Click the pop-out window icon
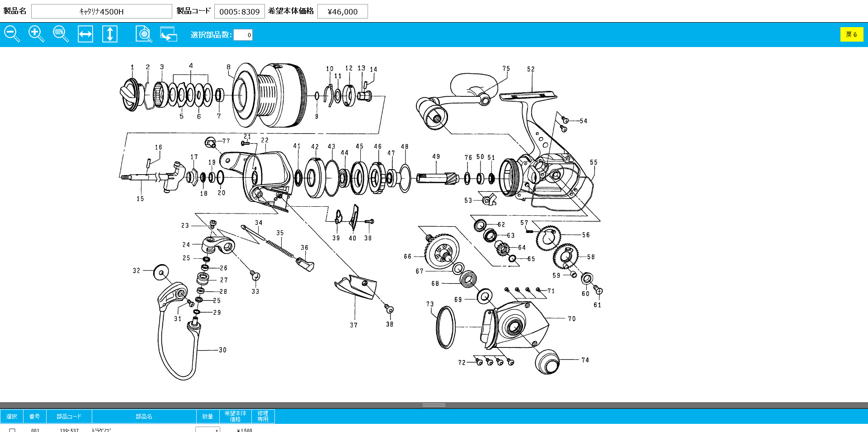868x432 pixels. [x=169, y=34]
